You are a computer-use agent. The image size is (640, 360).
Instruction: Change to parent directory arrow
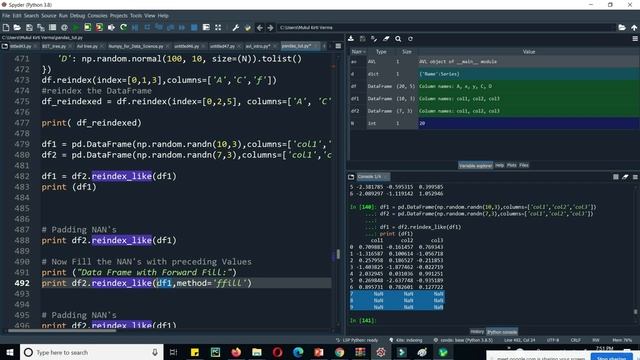[634, 27]
